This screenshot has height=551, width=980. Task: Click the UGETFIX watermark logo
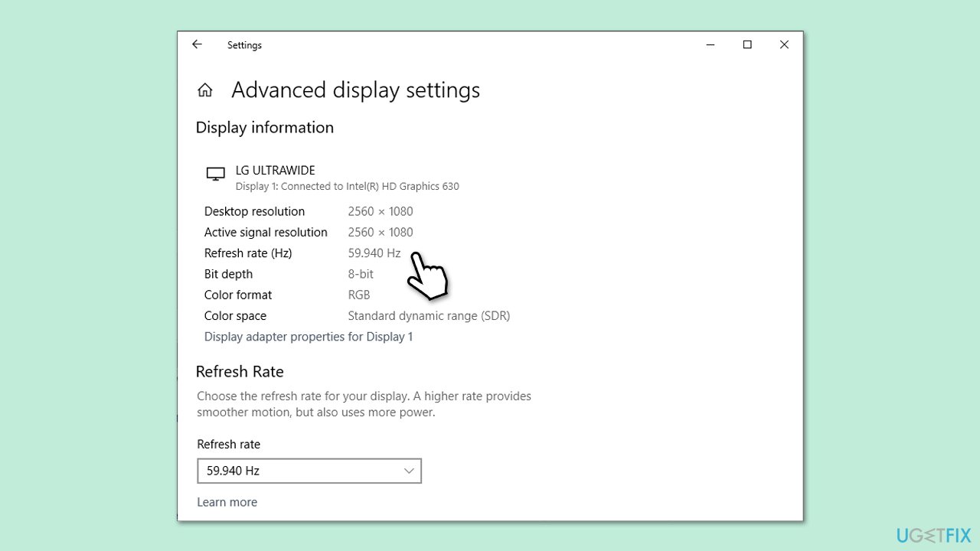tap(933, 534)
